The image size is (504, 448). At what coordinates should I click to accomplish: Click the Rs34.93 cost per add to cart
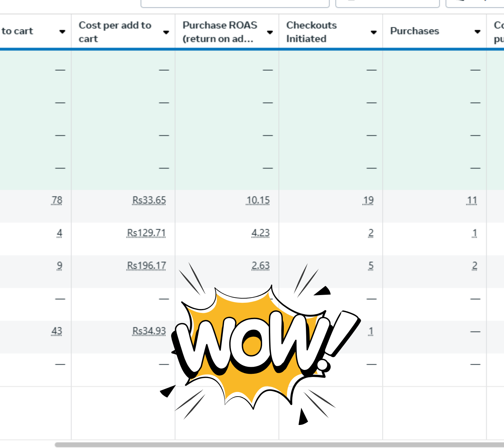tap(149, 331)
